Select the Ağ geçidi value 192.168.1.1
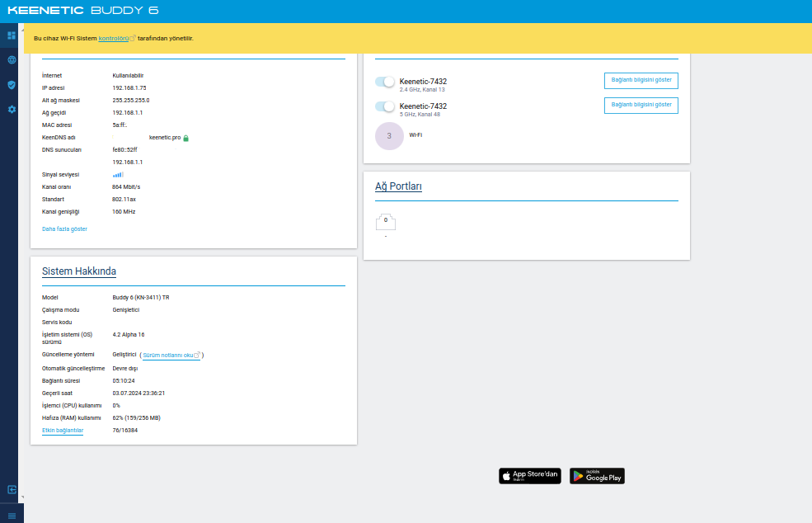This screenshot has width=812, height=523. pyautogui.click(x=128, y=113)
